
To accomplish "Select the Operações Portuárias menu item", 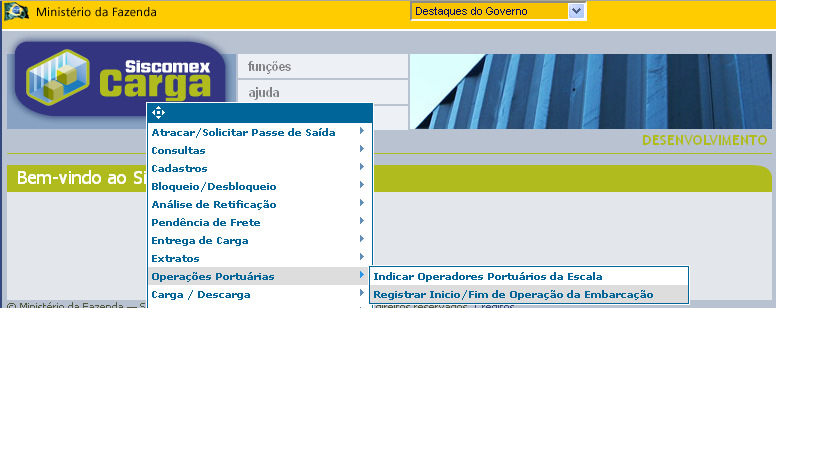I will 260,276.
